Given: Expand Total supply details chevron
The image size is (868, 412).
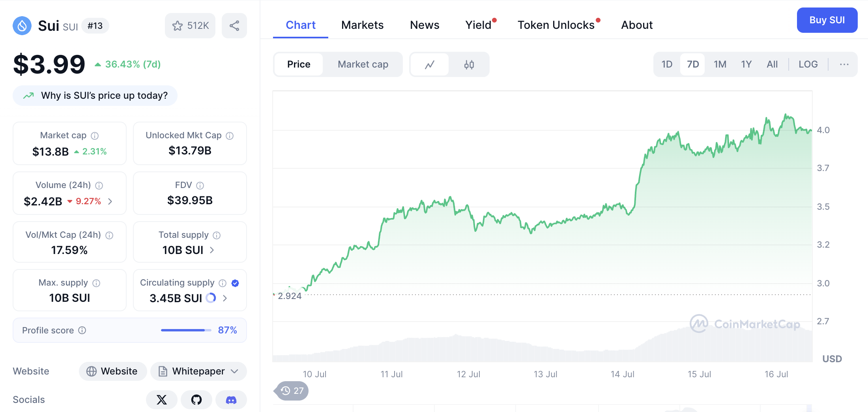Looking at the screenshot, I should tap(212, 250).
